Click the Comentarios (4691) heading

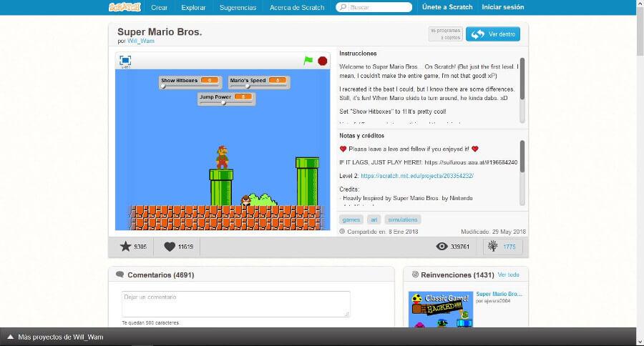coord(160,275)
